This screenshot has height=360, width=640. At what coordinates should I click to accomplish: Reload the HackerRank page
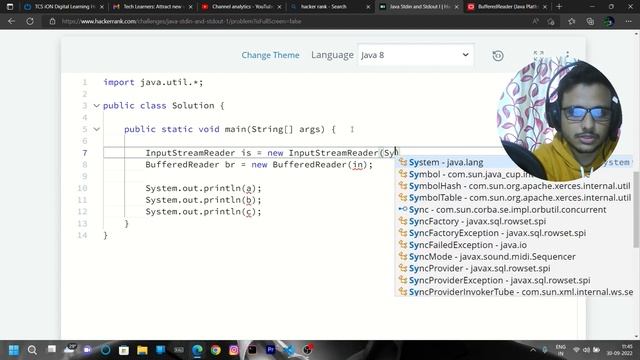(x=30, y=21)
